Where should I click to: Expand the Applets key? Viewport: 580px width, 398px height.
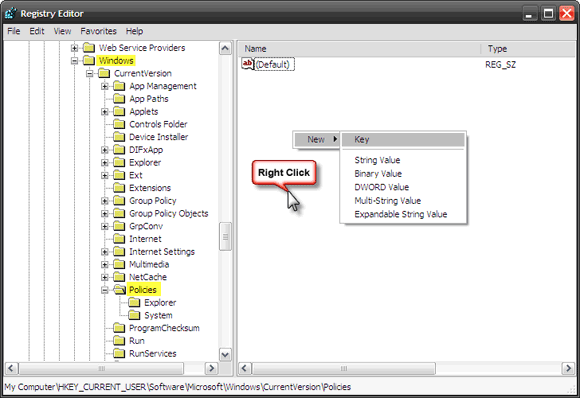(x=105, y=112)
